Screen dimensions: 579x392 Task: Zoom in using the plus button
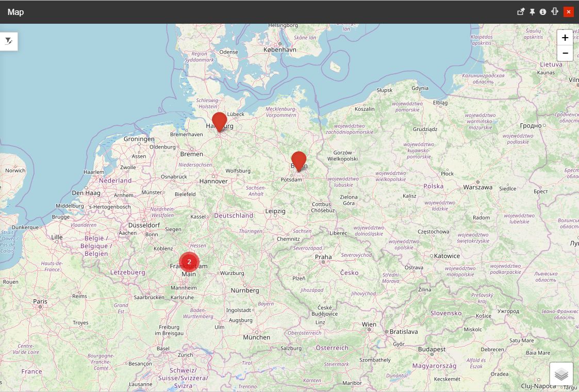[x=565, y=37]
